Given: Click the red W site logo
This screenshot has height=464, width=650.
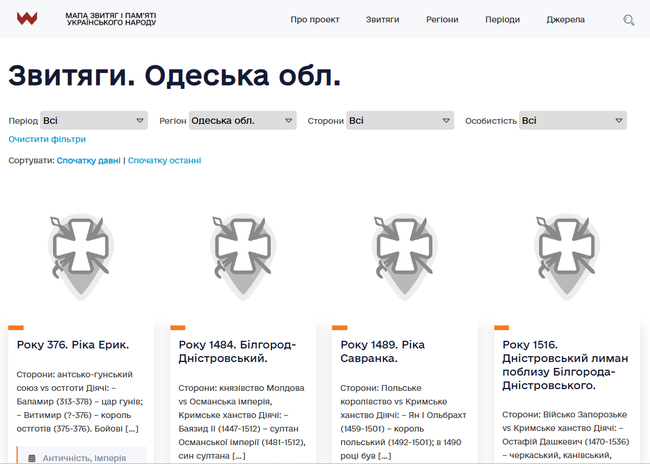Looking at the screenshot, I should tap(27, 19).
